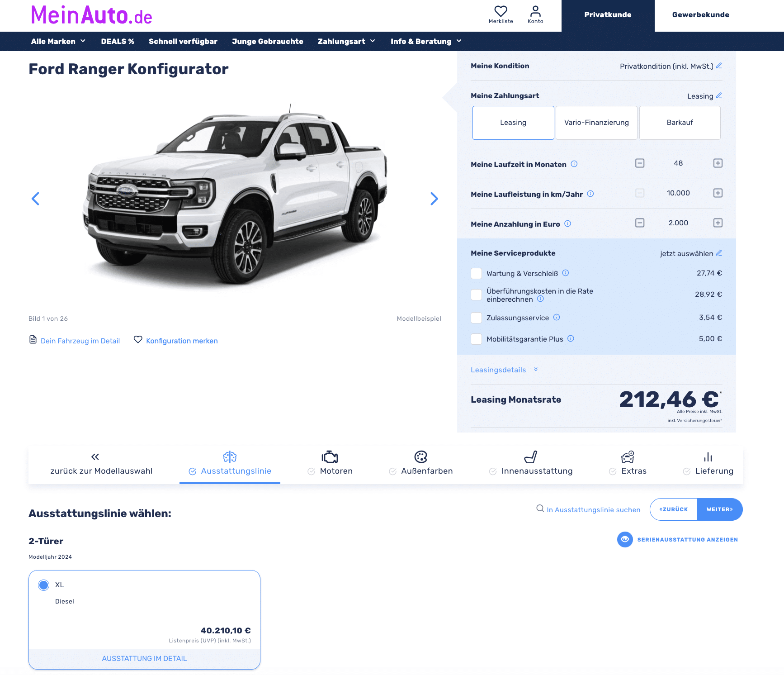Increase Laufleistung in km/Jahr with plus
The height and width of the screenshot is (675, 784).
point(718,193)
